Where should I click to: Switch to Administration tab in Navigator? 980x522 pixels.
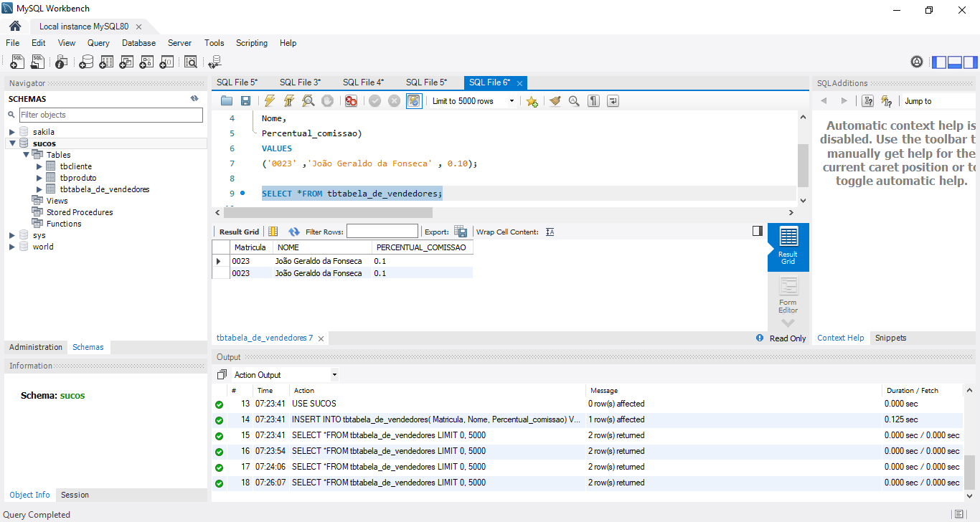click(36, 347)
